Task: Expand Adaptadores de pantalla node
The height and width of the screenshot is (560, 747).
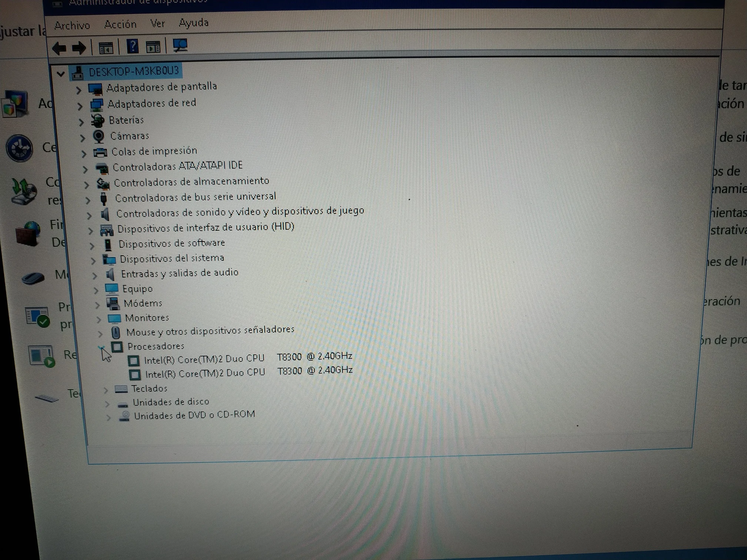Action: click(x=79, y=90)
